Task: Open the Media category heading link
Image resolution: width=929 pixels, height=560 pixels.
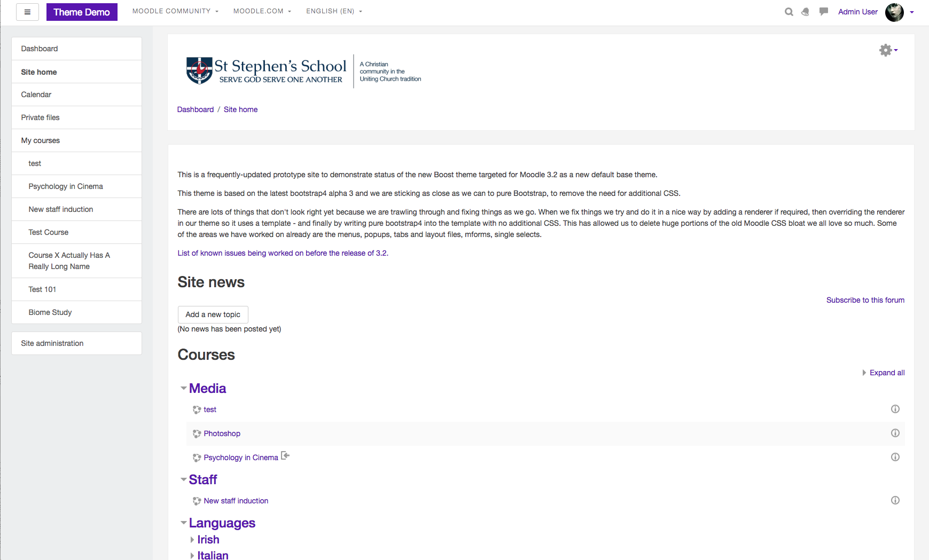Action: [x=207, y=388]
